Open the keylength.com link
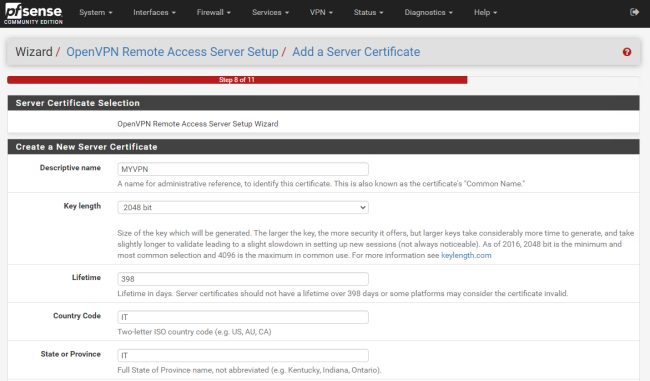 tap(466, 255)
